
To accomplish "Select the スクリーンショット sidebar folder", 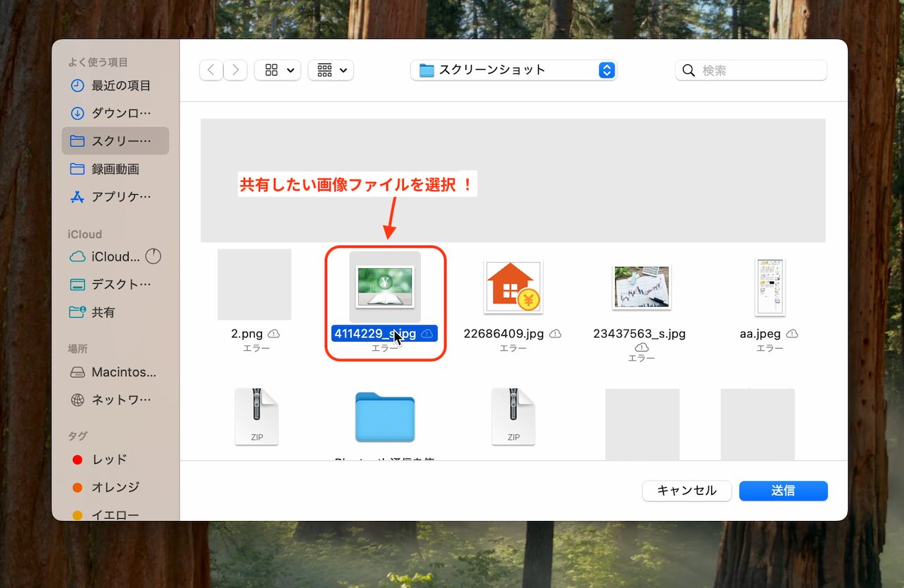I will point(115,141).
